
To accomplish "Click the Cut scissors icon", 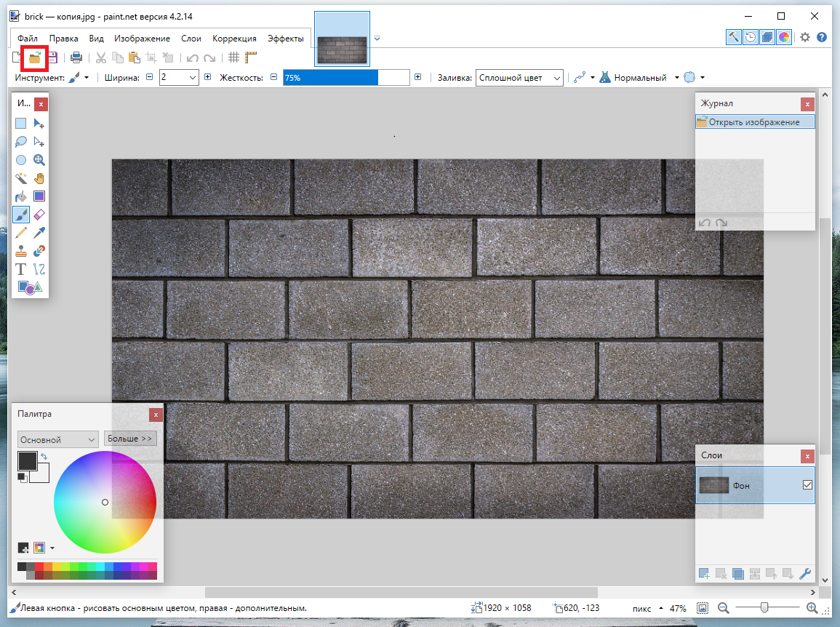I will tap(100, 58).
